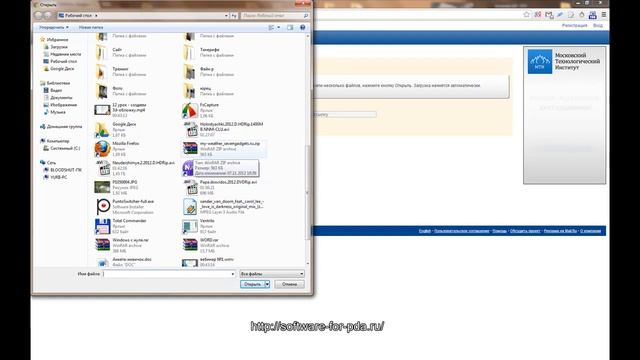Select the Системный (C:) drive
Viewport: 640px width, 360px height.
62,148
